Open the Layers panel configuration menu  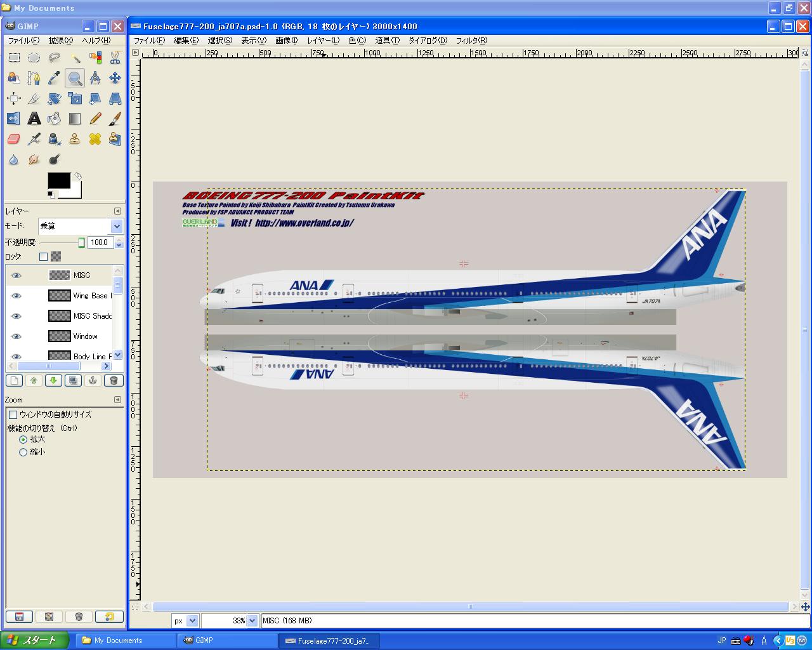pyautogui.click(x=117, y=211)
